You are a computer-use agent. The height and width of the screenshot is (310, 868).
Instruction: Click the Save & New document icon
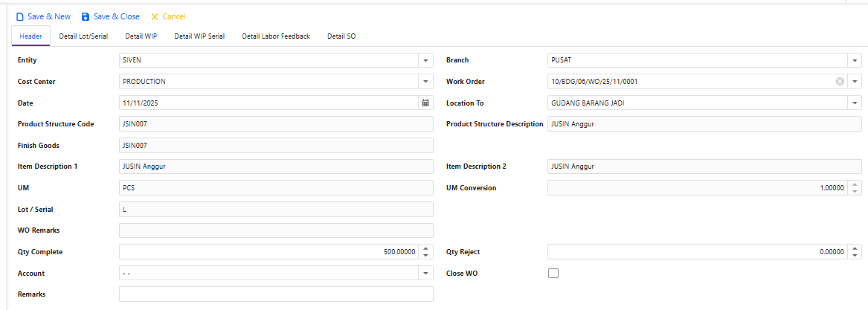coord(21,16)
